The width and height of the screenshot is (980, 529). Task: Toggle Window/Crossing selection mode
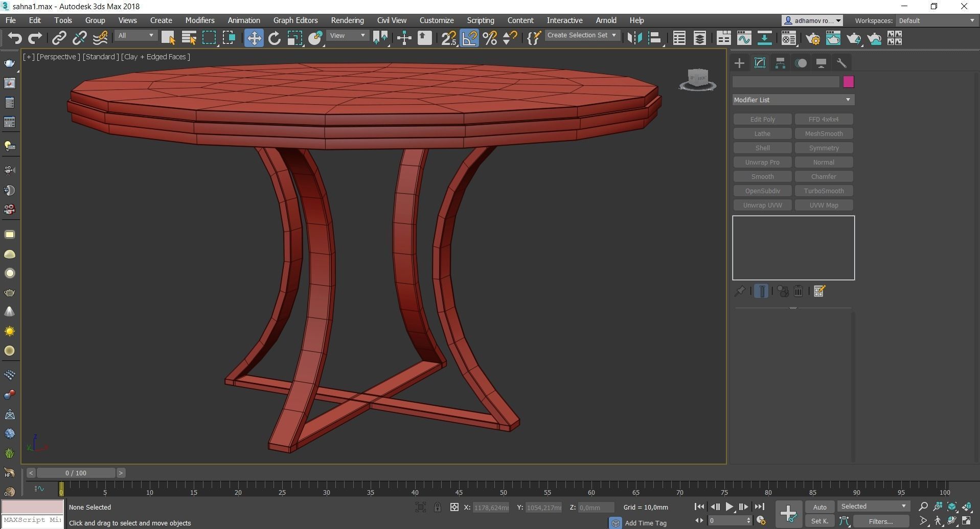pyautogui.click(x=229, y=38)
